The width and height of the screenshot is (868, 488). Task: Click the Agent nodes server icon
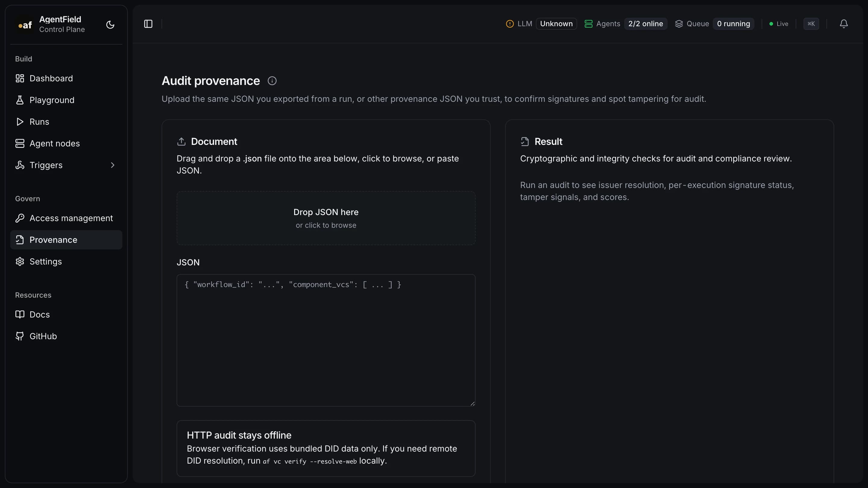(x=20, y=143)
